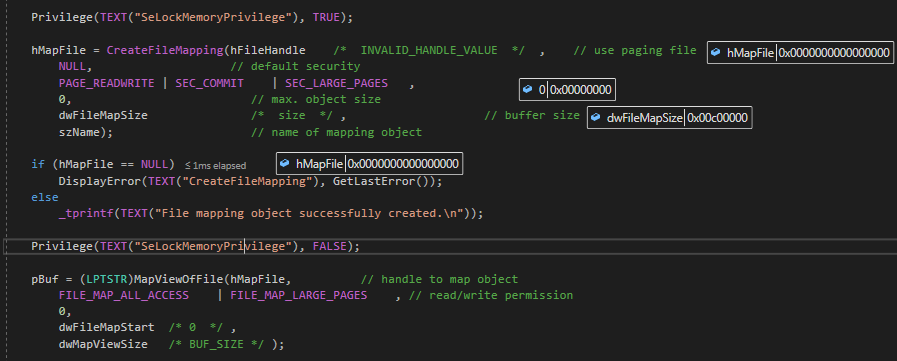Screen dimensions: 897x361
Task: Click the hMapFile value next to the if line
Action: [403, 164]
